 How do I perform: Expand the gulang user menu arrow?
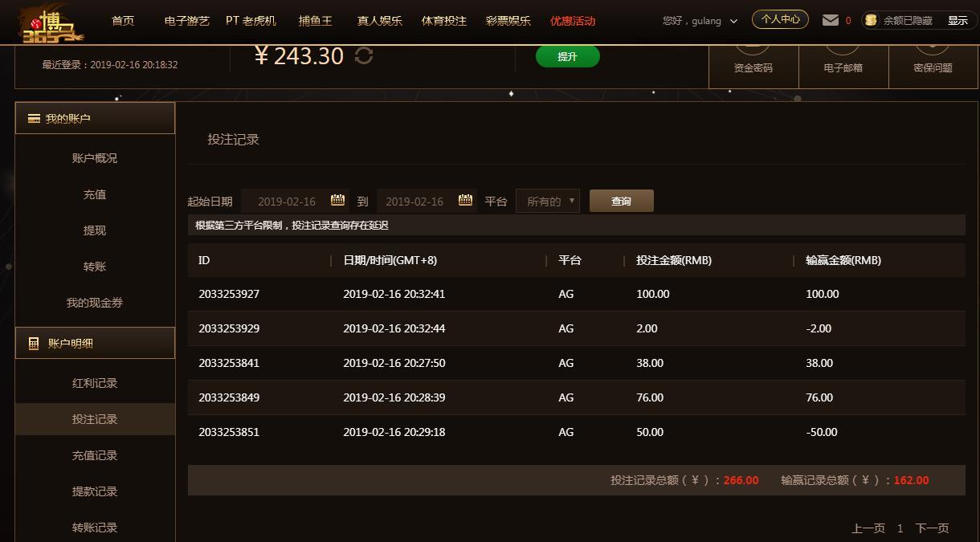[x=733, y=22]
